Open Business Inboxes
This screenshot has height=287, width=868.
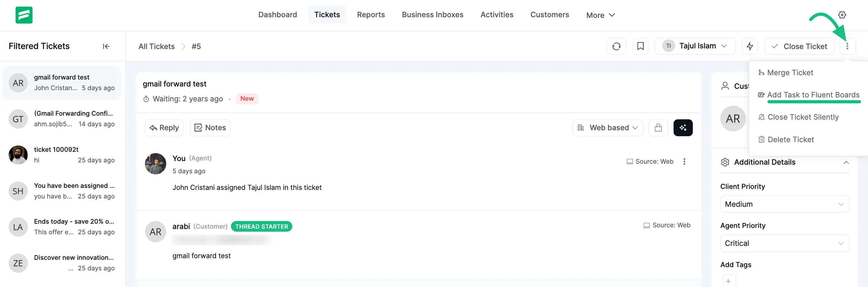coord(432,15)
